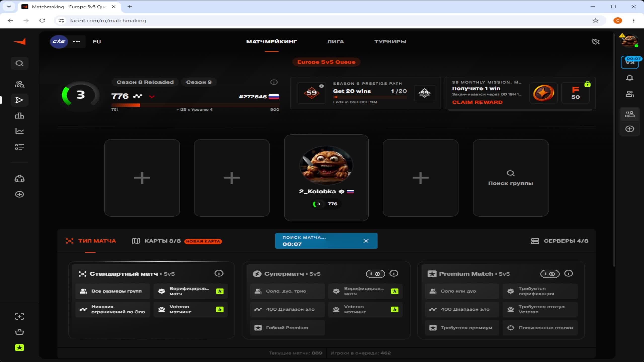
Task: Switch to the ТУРНИРЫ tab
Action: [390, 42]
